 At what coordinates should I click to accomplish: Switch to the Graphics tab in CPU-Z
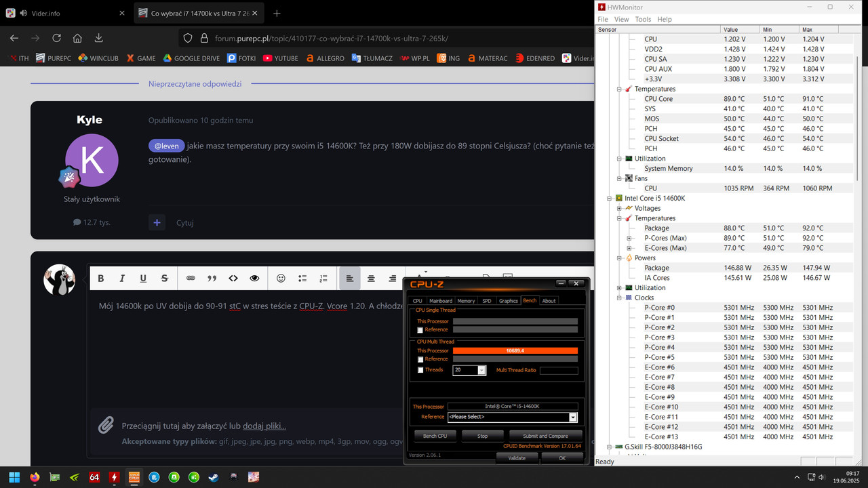pos(508,301)
